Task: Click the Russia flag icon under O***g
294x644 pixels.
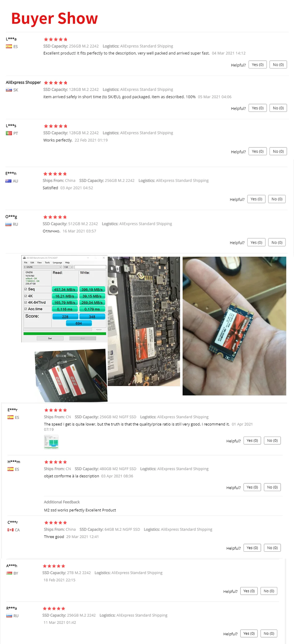Action: (8, 224)
